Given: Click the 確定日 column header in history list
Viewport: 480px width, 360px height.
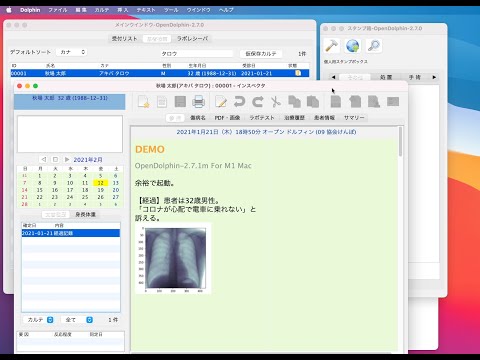Looking at the screenshot, I should (29, 225).
